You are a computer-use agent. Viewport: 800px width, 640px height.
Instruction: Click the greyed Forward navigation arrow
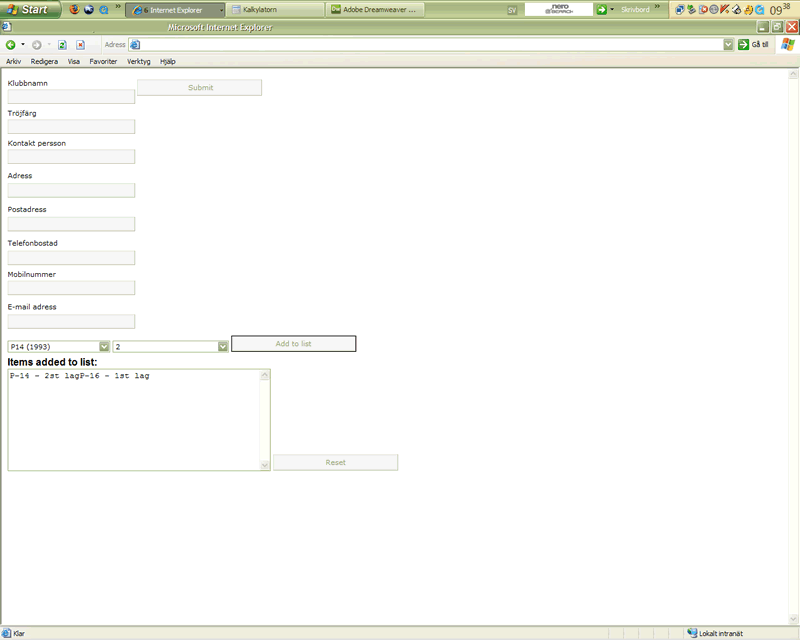click(37, 45)
